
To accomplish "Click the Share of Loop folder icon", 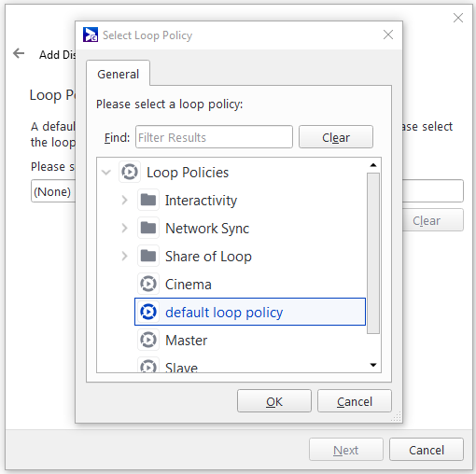I will point(148,256).
